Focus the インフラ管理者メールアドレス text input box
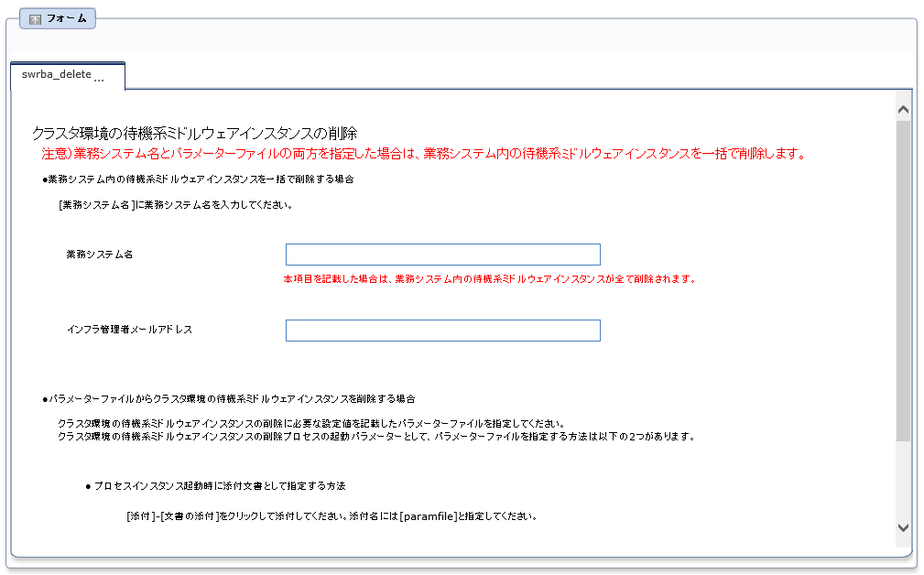The image size is (924, 575). 442,331
